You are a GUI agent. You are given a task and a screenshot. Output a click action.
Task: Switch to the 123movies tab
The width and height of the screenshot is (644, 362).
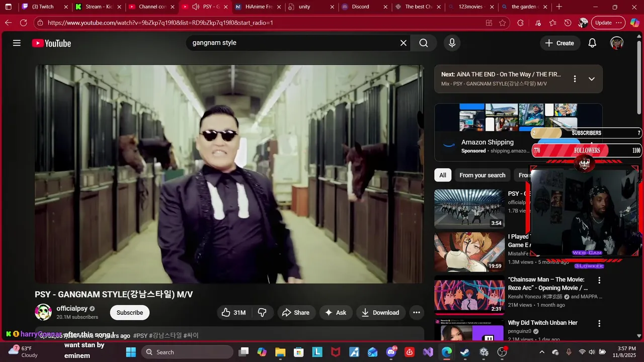(470, 7)
